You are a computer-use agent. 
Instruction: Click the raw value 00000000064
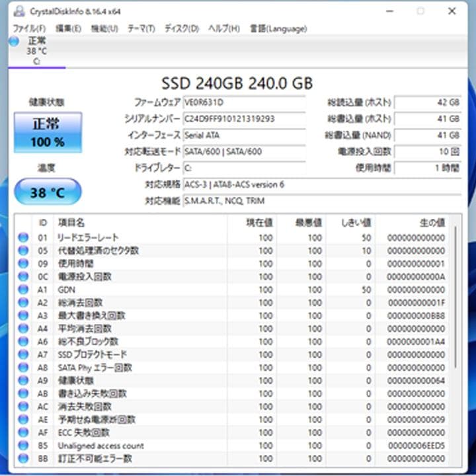pyautogui.click(x=416, y=380)
